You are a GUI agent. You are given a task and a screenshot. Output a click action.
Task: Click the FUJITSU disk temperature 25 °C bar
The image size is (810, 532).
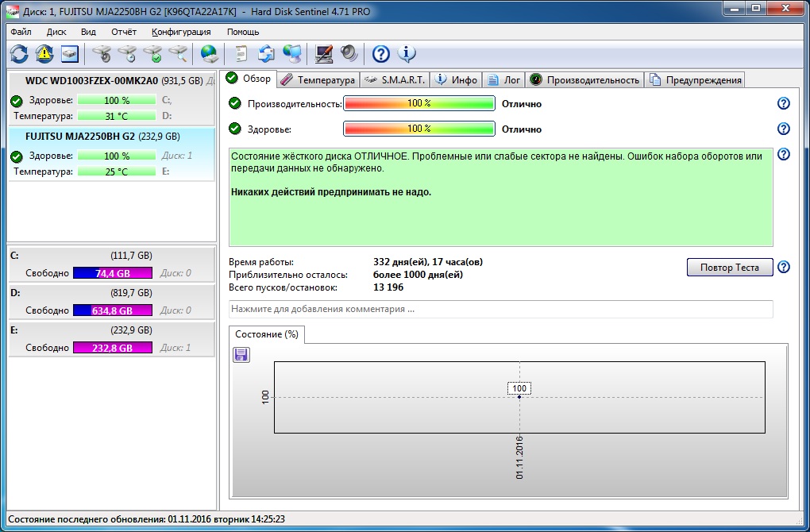[116, 172]
